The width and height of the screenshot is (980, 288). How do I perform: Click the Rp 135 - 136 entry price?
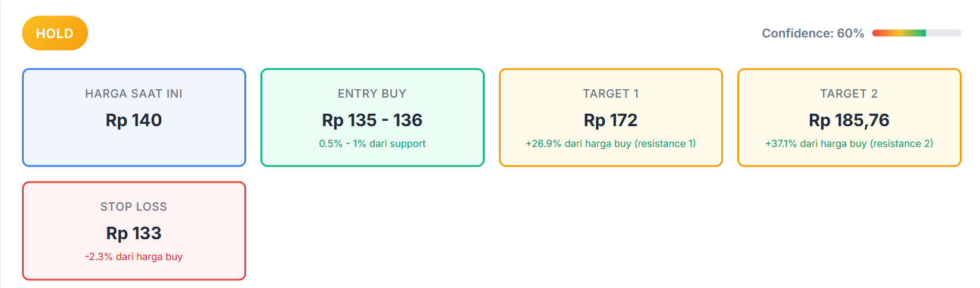372,120
